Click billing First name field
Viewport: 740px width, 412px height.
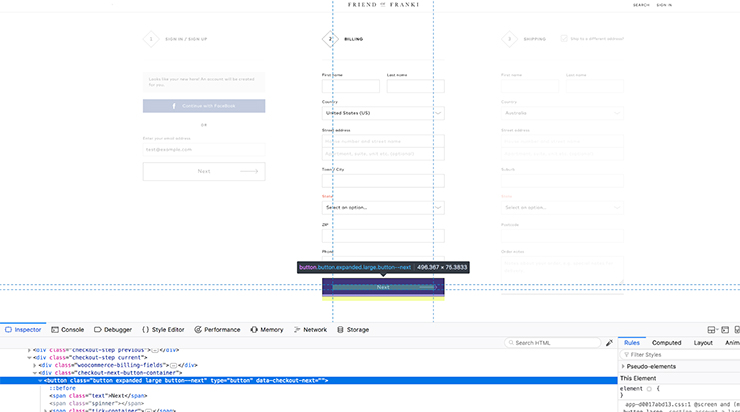coord(351,86)
